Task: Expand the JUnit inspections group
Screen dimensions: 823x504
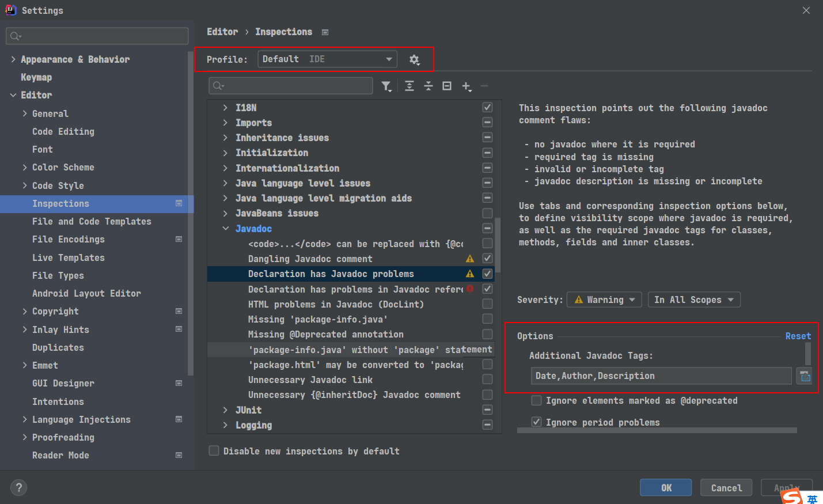Action: click(x=226, y=410)
